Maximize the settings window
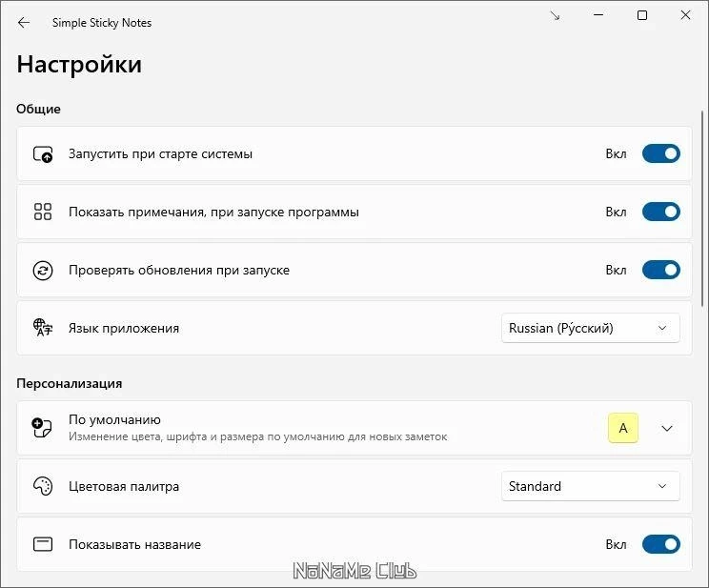Screen dimensions: 709x588 point(642,15)
